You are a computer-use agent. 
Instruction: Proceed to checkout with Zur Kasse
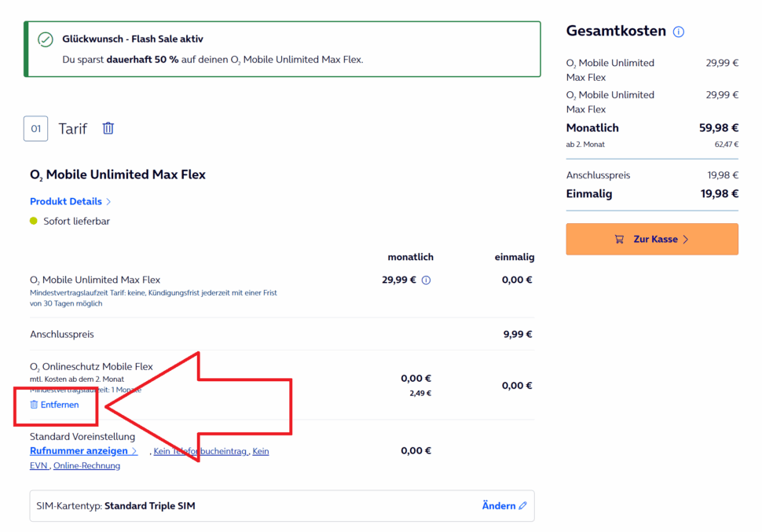click(651, 239)
